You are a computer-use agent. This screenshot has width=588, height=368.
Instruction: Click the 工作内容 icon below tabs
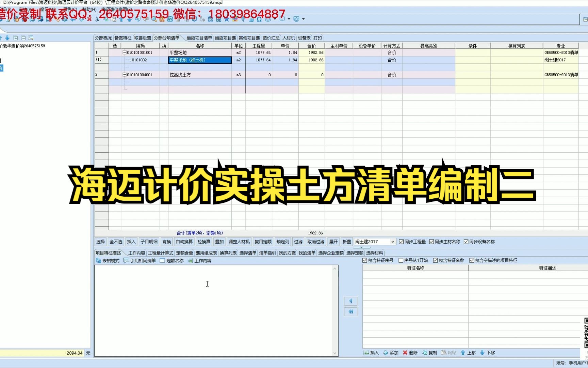(190, 261)
